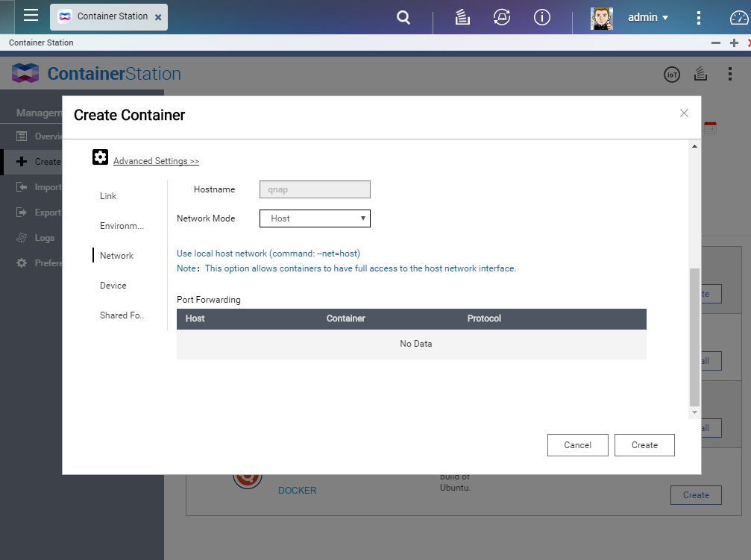
Task: Open external devices icon in top bar
Action: (x=502, y=17)
